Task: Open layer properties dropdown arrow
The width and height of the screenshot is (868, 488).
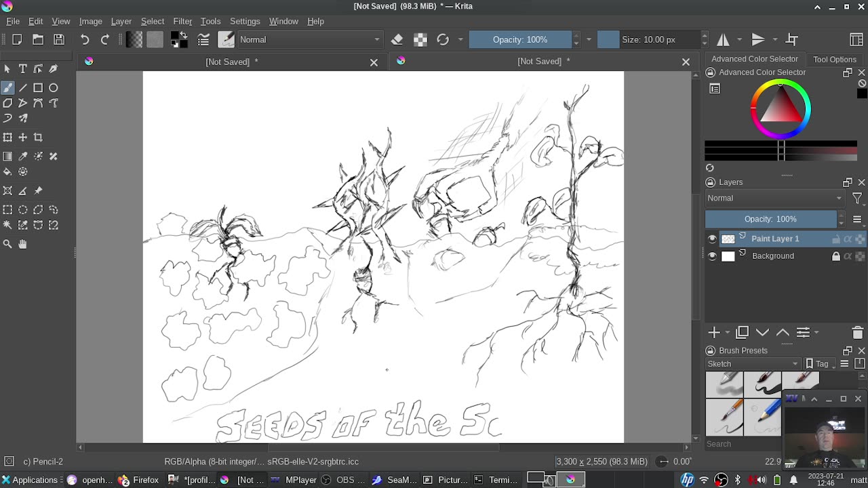Action: tap(816, 332)
